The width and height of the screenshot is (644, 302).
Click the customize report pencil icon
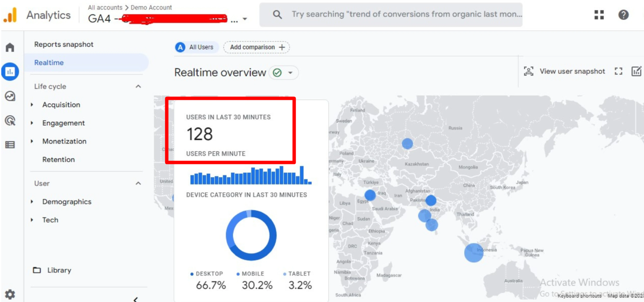coord(636,71)
